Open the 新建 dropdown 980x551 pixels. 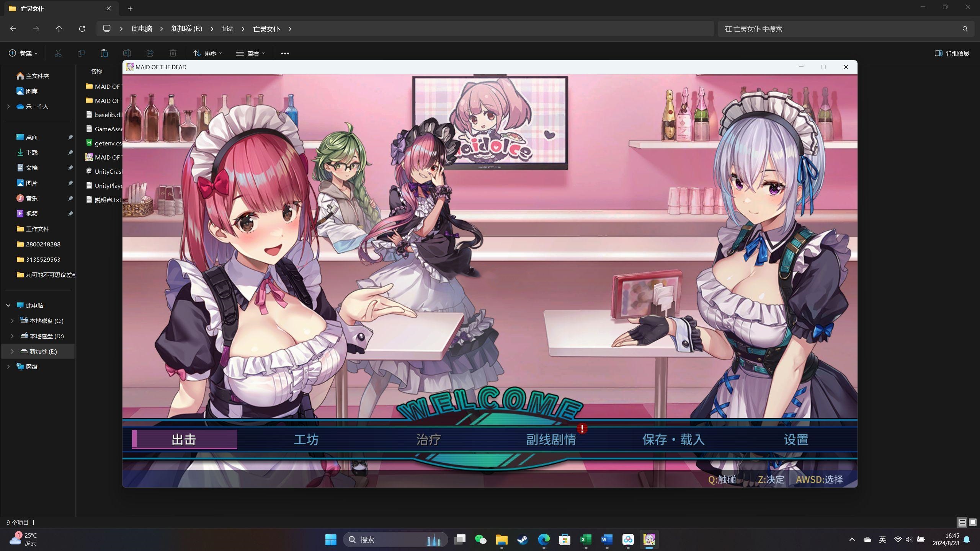[23, 53]
